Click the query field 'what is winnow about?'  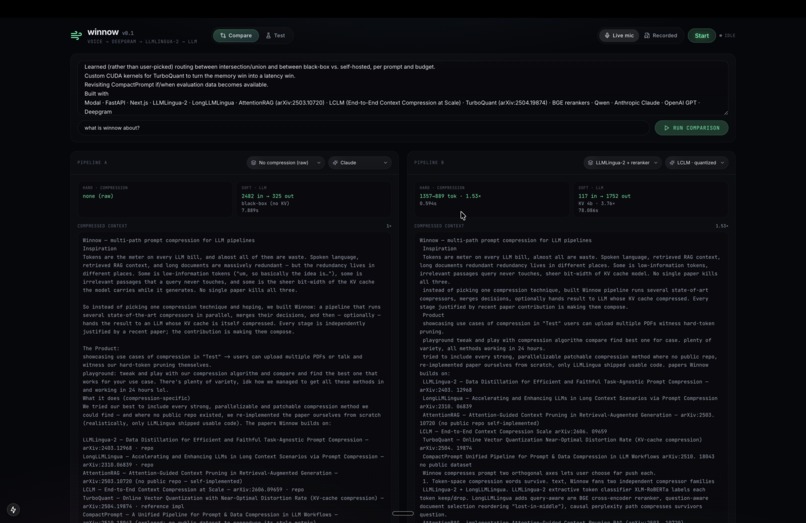tap(363, 128)
